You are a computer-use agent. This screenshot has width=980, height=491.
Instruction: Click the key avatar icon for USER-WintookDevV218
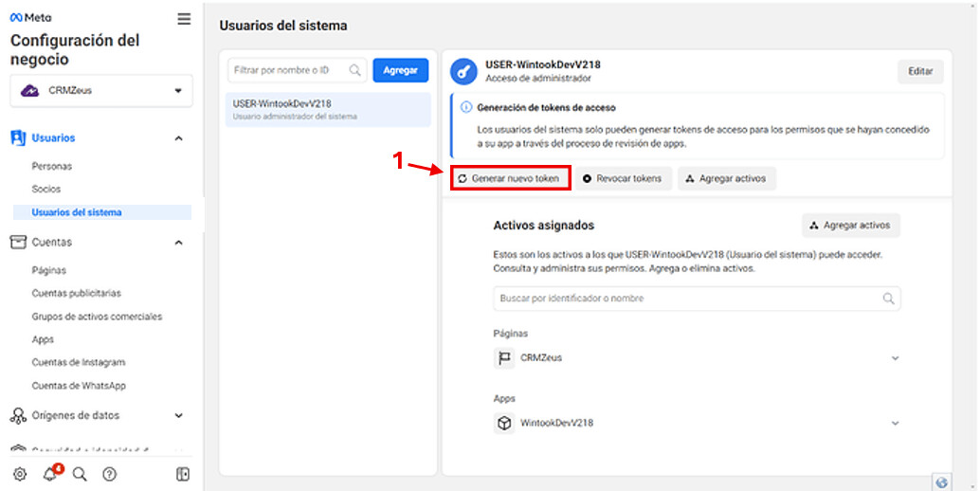[463, 72]
